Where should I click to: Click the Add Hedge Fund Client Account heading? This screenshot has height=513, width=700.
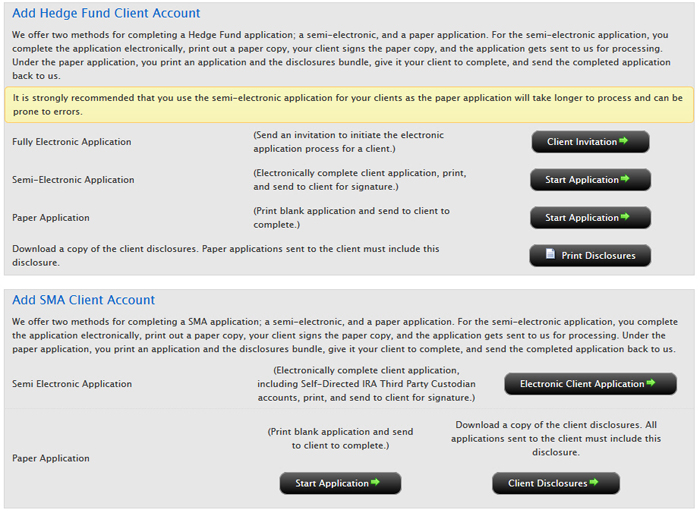106,13
